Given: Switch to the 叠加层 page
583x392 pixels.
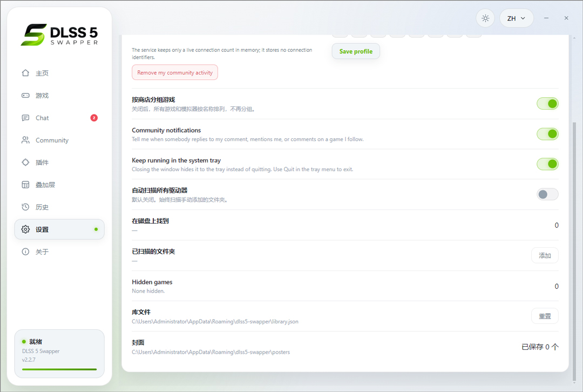Looking at the screenshot, I should 59,185.
